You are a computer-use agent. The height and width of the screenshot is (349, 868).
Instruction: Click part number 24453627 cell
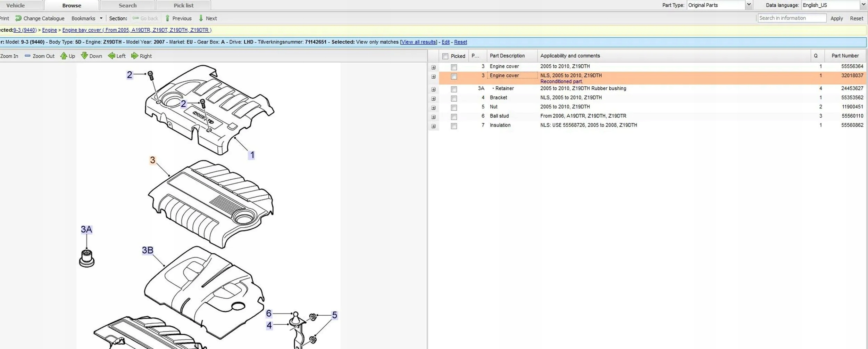tap(852, 88)
